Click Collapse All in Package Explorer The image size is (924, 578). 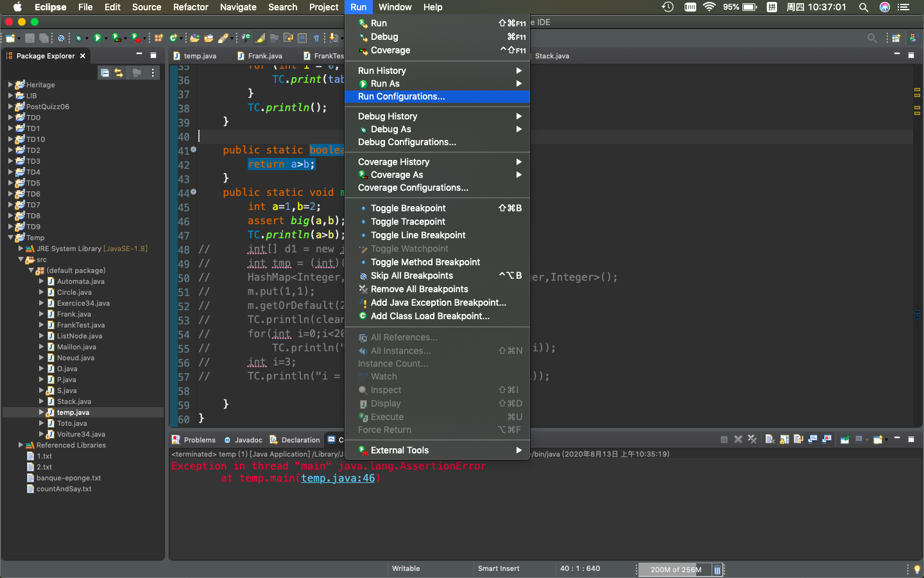click(105, 73)
